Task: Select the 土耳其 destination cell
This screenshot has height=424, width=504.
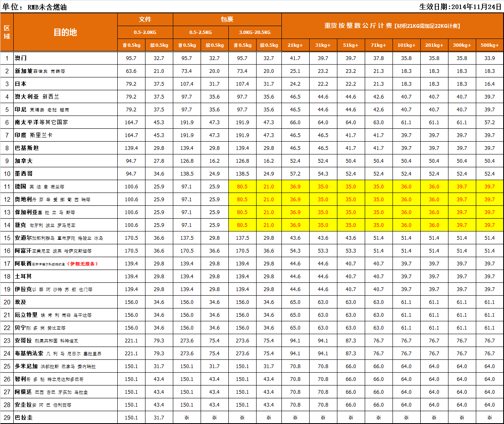Action: point(24,276)
